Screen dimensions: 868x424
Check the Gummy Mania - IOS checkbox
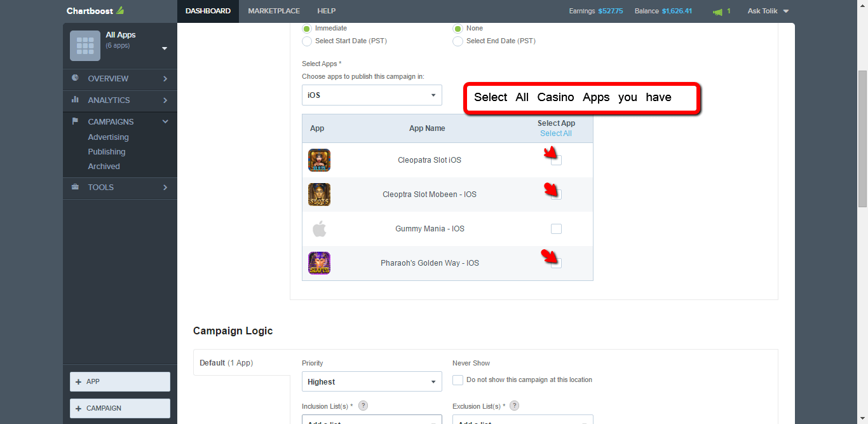tap(556, 229)
